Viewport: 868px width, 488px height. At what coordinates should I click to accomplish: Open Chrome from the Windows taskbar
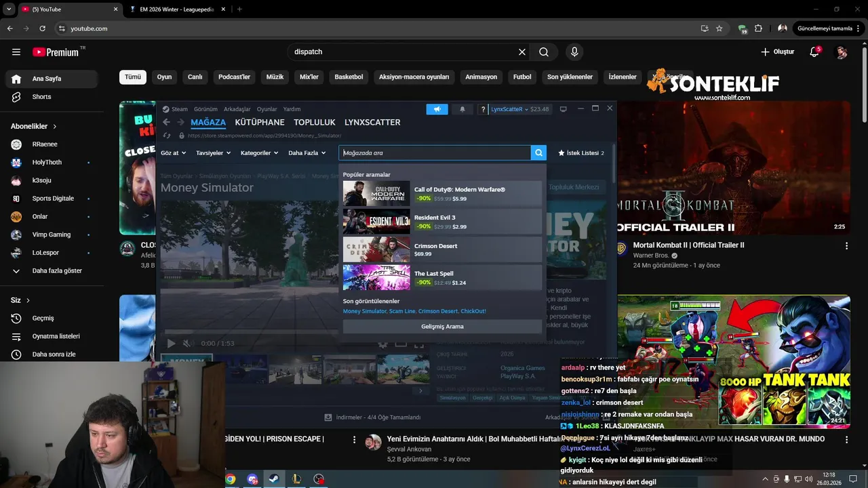231,479
